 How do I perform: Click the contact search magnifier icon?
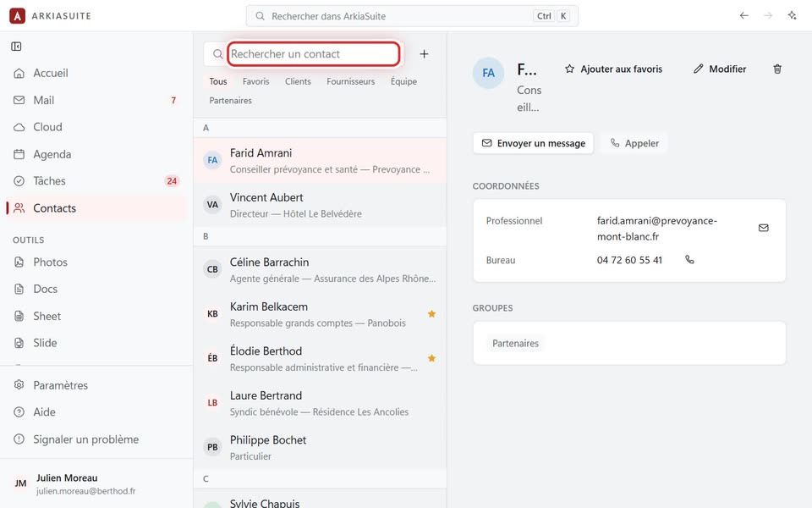coord(217,54)
